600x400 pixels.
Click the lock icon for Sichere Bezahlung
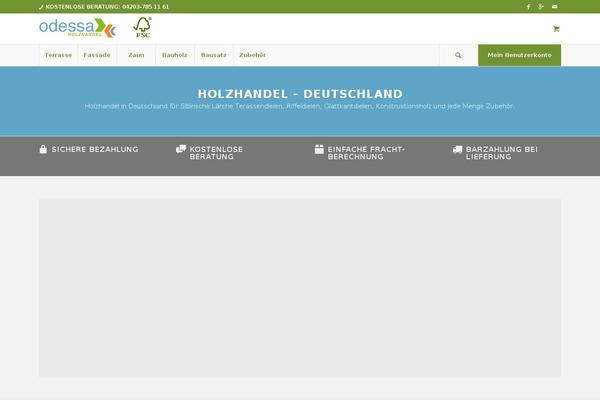point(43,149)
